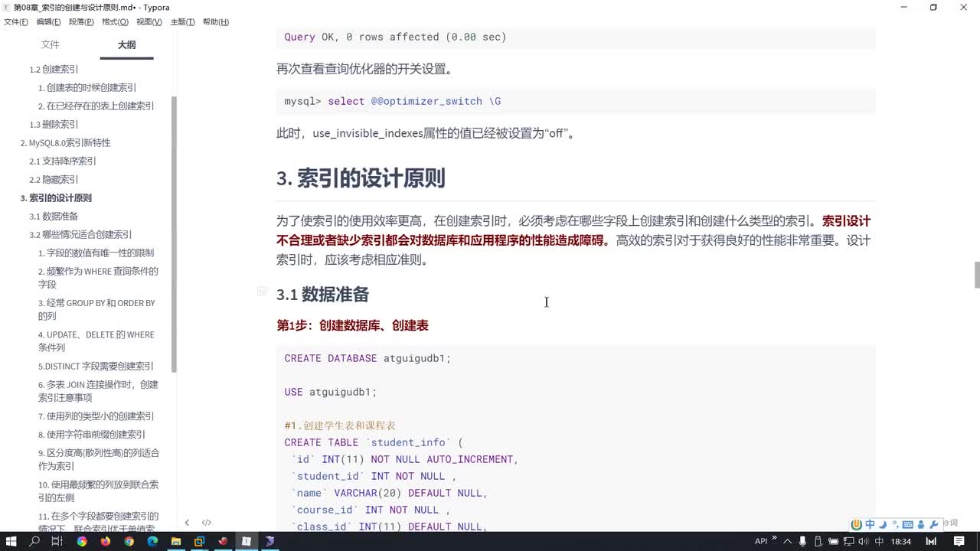Open the 文件(F) menu
Image resolution: width=980 pixels, height=551 pixels.
click(16, 21)
